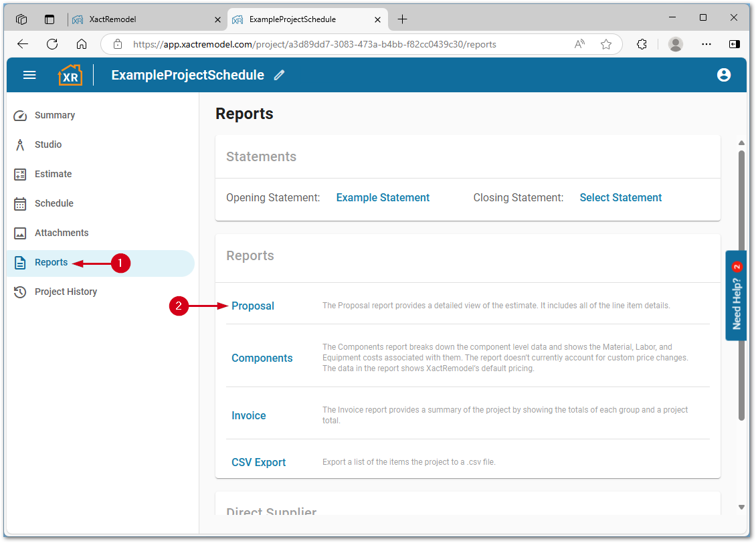Open the tab actions menu icon
This screenshot has width=756, height=543.
coord(50,19)
